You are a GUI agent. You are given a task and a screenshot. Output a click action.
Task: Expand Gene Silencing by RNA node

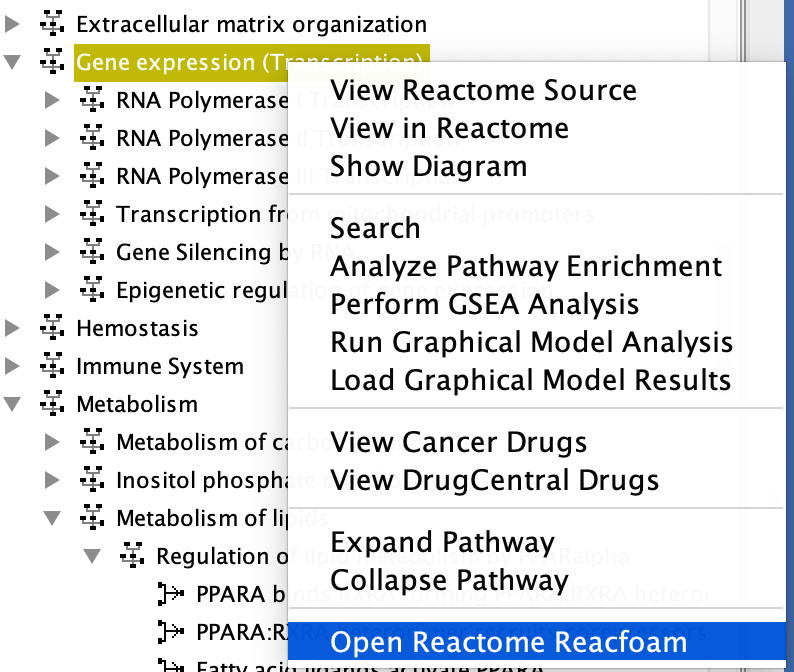point(52,252)
